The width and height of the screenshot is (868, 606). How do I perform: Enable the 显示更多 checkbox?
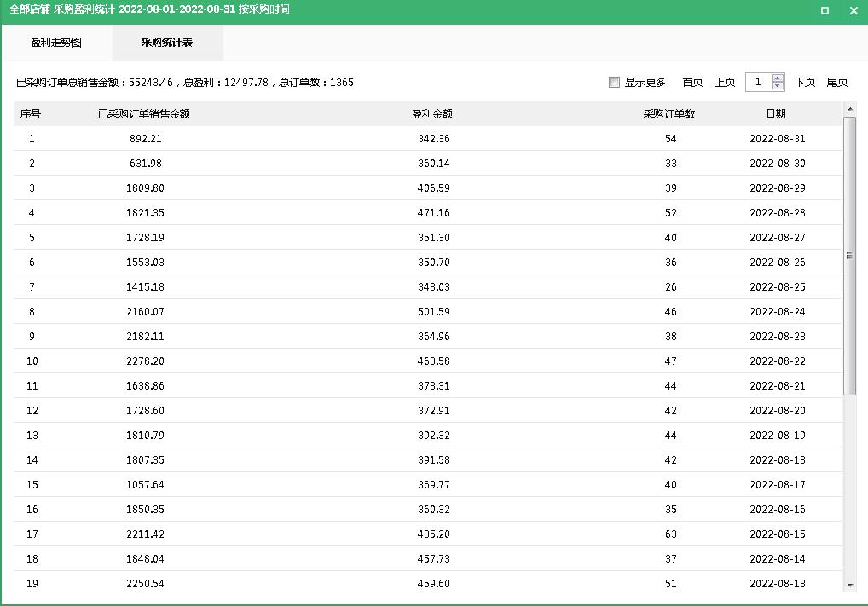pyautogui.click(x=614, y=81)
